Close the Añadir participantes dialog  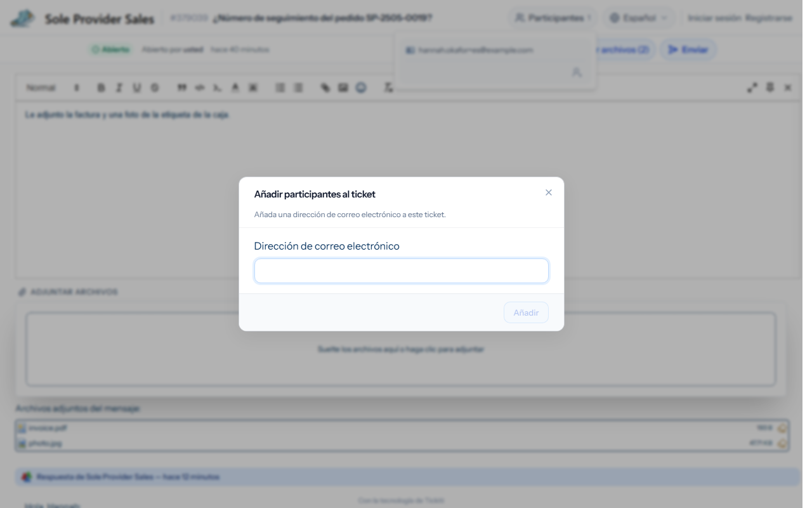[x=549, y=192]
